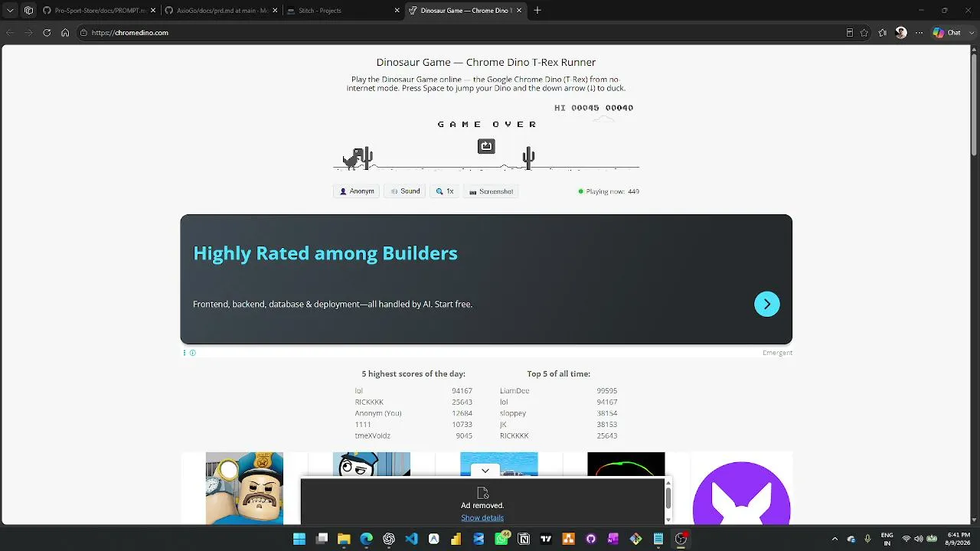The width and height of the screenshot is (980, 551).
Task: Open the browser profile avatar
Action: [901, 33]
